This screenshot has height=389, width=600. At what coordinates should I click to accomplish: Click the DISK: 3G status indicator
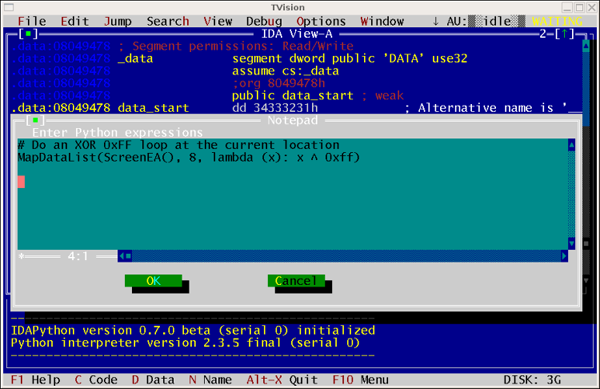coord(532,380)
